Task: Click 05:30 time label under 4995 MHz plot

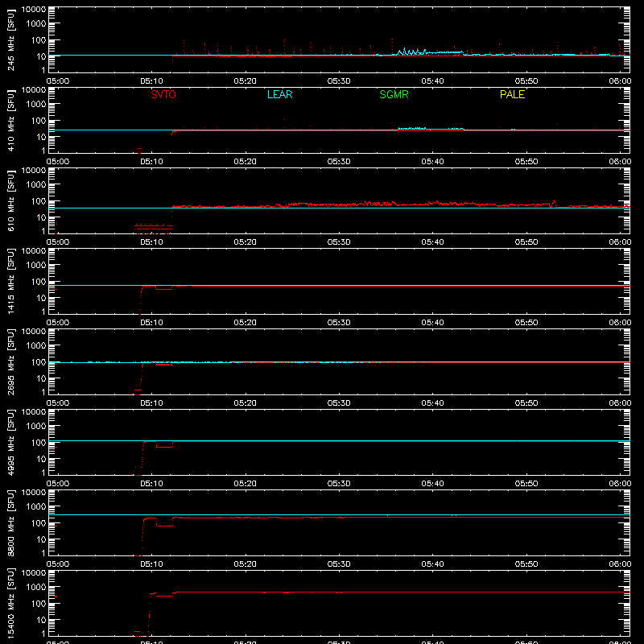Action: [339, 484]
